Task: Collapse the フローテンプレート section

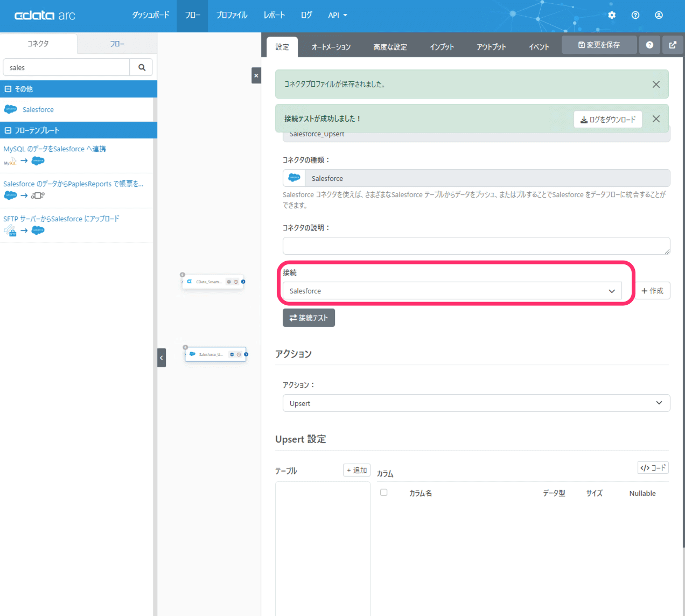Action: coord(8,130)
